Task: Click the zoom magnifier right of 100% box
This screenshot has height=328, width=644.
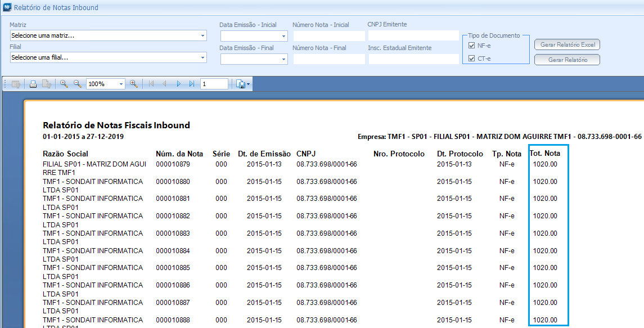Action: tap(134, 84)
